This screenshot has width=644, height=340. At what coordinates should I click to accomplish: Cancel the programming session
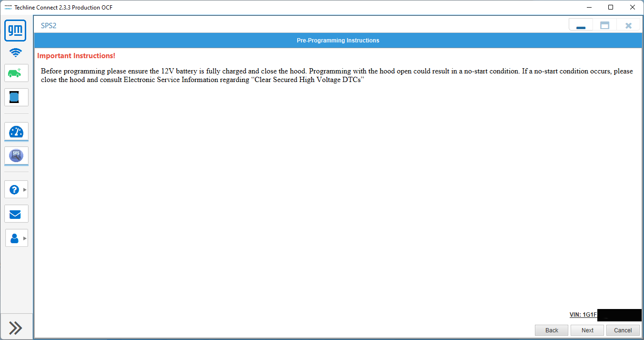coord(623,330)
